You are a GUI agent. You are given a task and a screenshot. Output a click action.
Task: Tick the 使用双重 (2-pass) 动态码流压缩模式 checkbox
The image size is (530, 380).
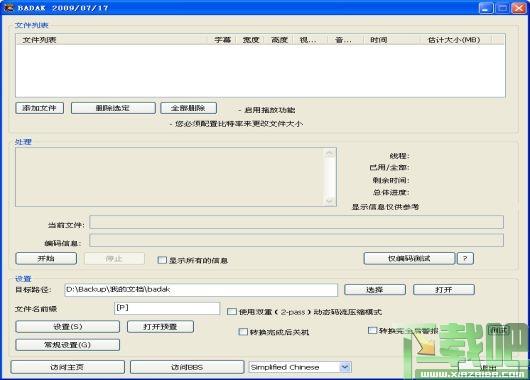pos(232,311)
